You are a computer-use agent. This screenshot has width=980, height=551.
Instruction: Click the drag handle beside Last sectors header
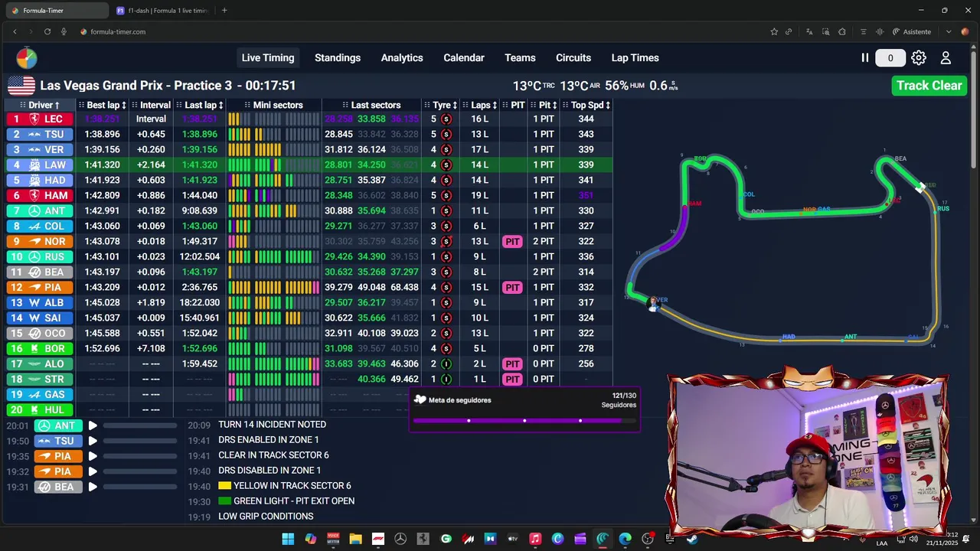(345, 105)
